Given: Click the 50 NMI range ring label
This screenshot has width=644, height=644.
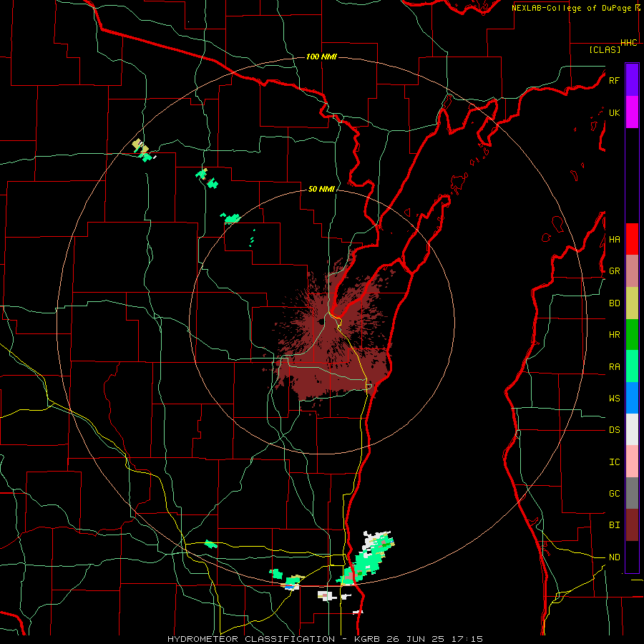Looking at the screenshot, I should 321,189.
